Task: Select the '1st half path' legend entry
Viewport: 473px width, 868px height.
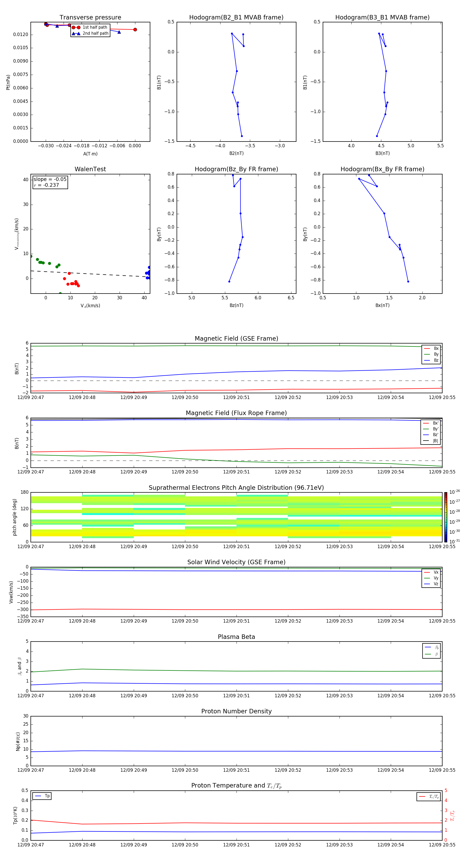Action: click(90, 27)
